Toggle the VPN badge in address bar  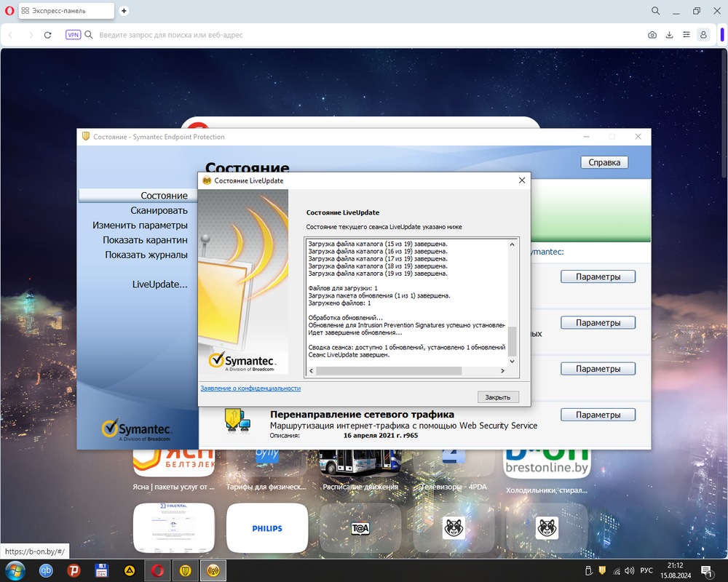pyautogui.click(x=73, y=35)
